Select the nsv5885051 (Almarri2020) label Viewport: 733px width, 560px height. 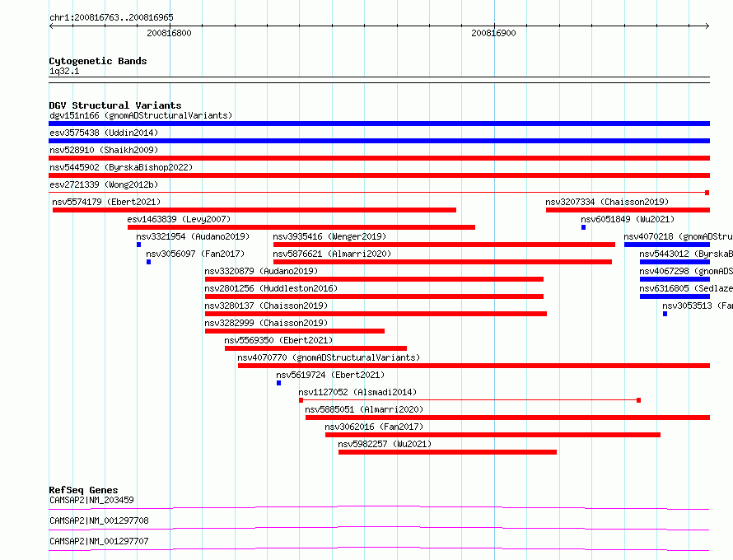tap(364, 409)
